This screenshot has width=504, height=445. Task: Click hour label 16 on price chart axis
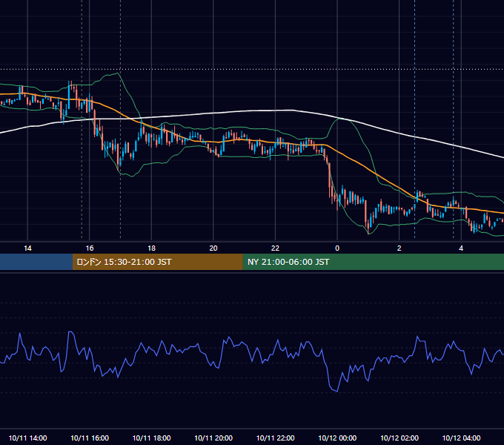click(x=90, y=248)
